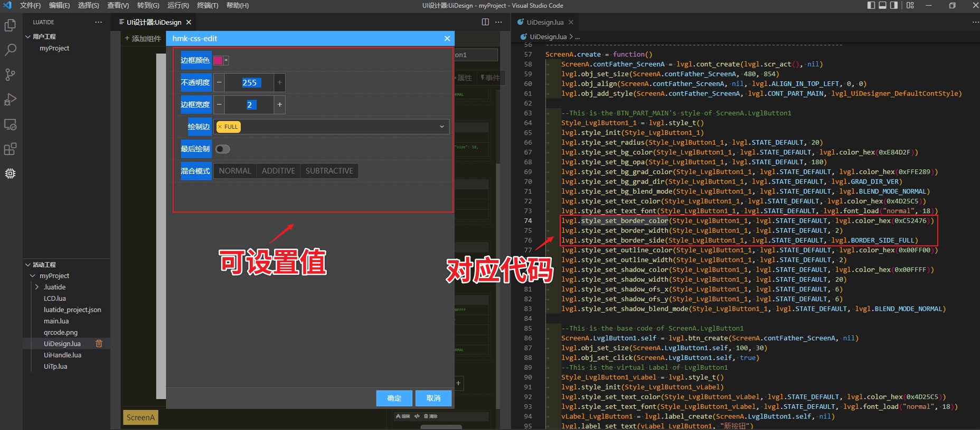Delete UiDesign.lua using trash icon
This screenshot has height=430, width=980.
[99, 343]
